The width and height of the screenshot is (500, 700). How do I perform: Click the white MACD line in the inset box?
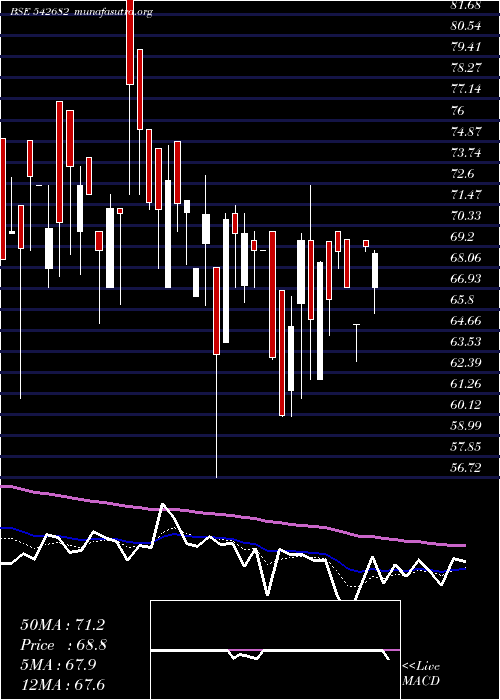[270, 653]
